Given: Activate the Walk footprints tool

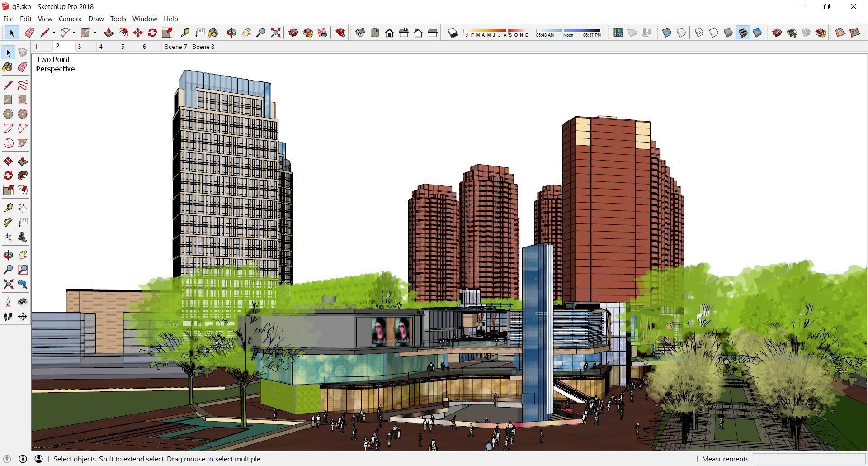Looking at the screenshot, I should pos(8,317).
